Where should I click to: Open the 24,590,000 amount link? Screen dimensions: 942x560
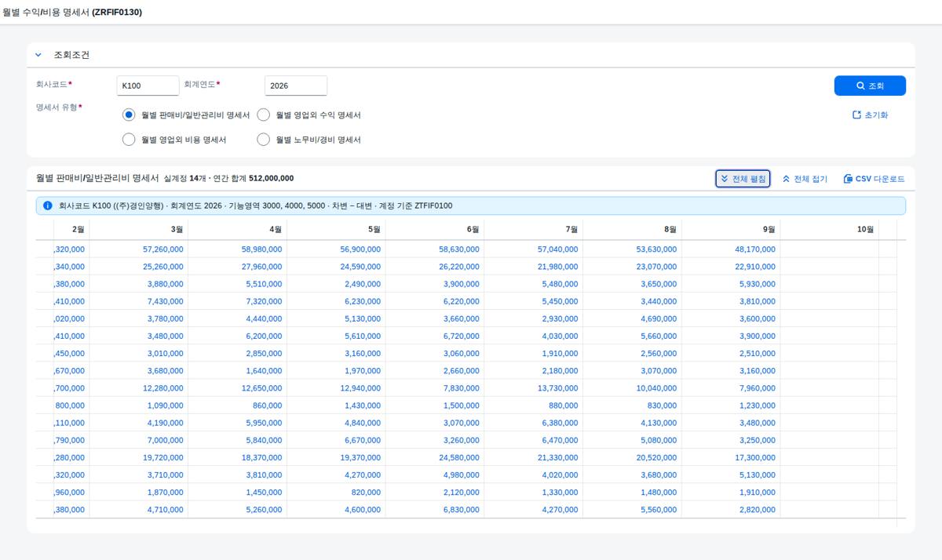(360, 267)
